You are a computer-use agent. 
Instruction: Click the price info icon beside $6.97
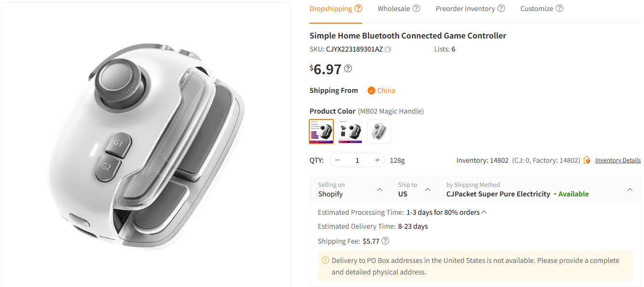(348, 68)
